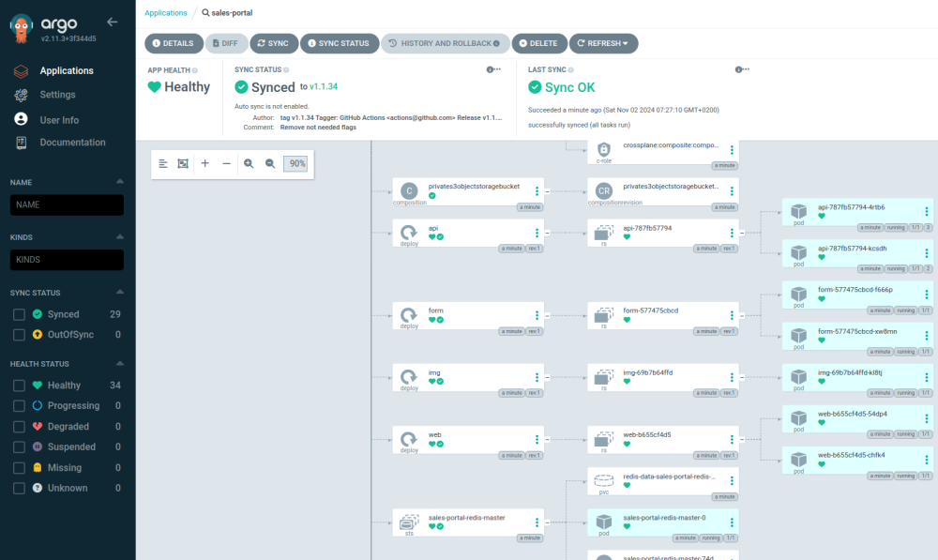Click the fit-to-view image icon

[x=183, y=163]
